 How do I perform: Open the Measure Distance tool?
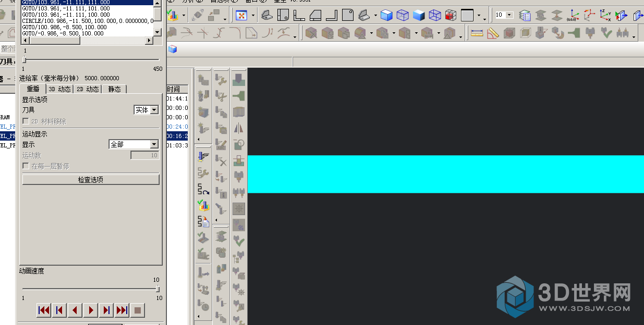pyautogui.click(x=477, y=34)
